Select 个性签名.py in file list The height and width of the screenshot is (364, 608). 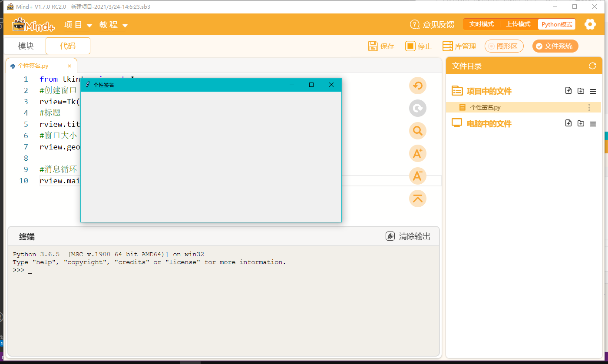(523, 107)
